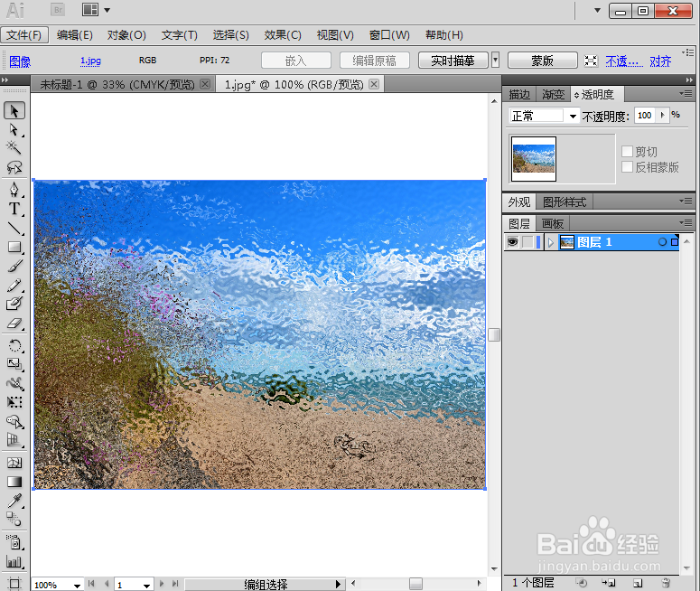
Task: Click vertical scrollbar thumb of canvas
Action: pos(494,334)
